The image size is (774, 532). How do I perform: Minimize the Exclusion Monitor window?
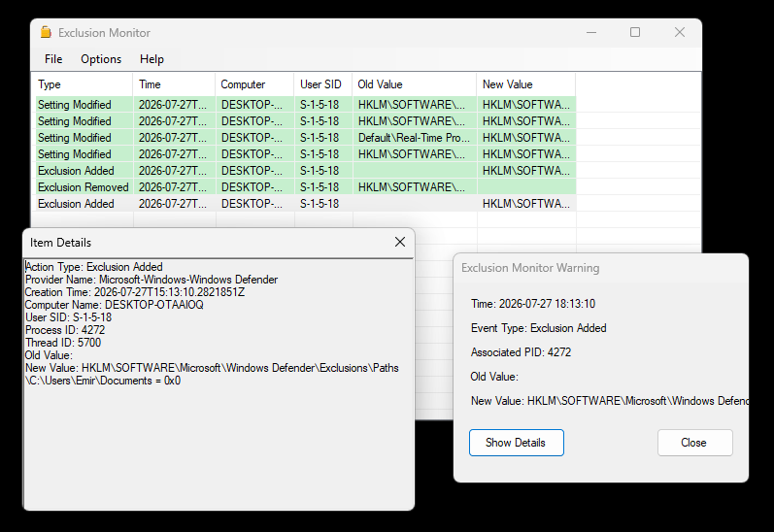591,33
